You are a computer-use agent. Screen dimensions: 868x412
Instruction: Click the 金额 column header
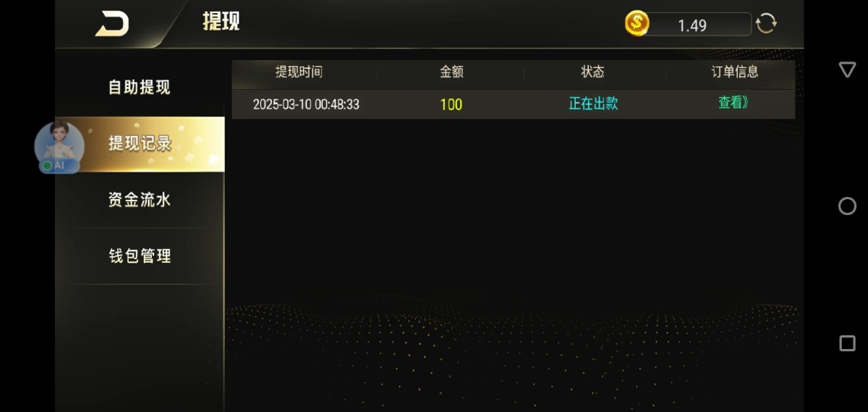click(451, 72)
